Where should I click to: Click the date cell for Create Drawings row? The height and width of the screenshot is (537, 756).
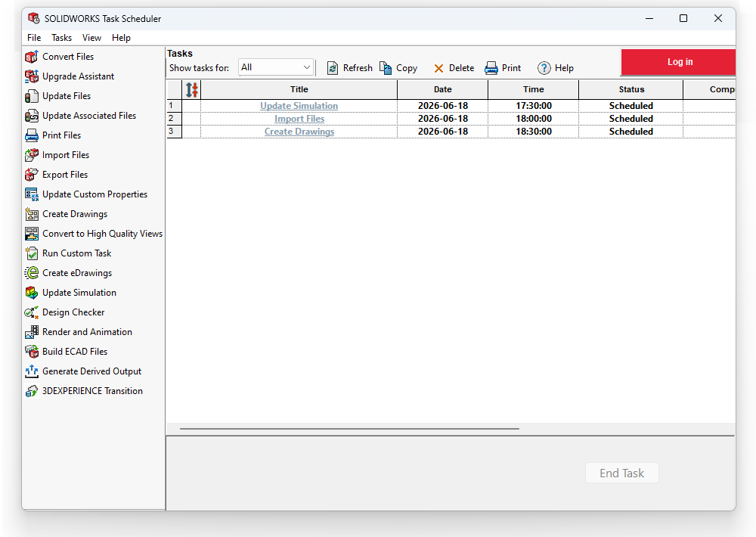point(442,132)
